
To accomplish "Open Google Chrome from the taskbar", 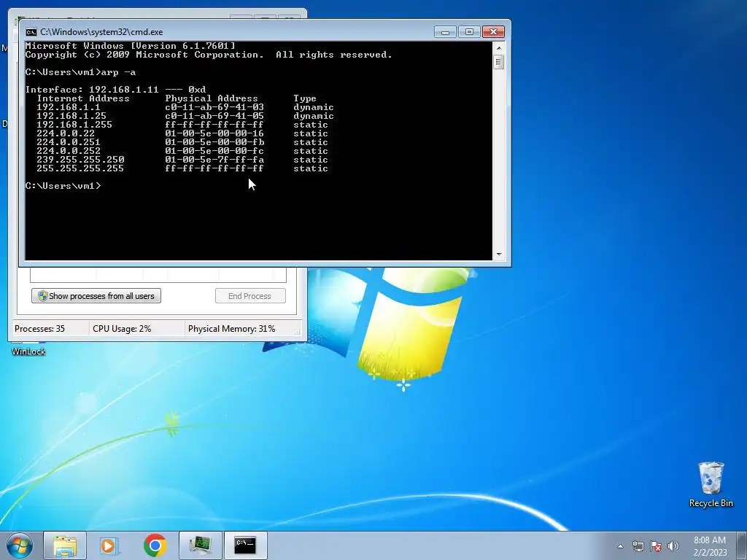I will [155, 545].
